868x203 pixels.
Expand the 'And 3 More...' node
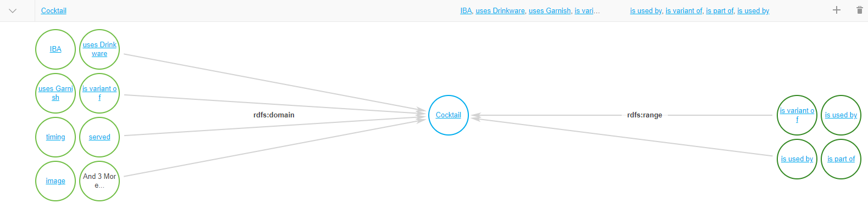[99, 181]
